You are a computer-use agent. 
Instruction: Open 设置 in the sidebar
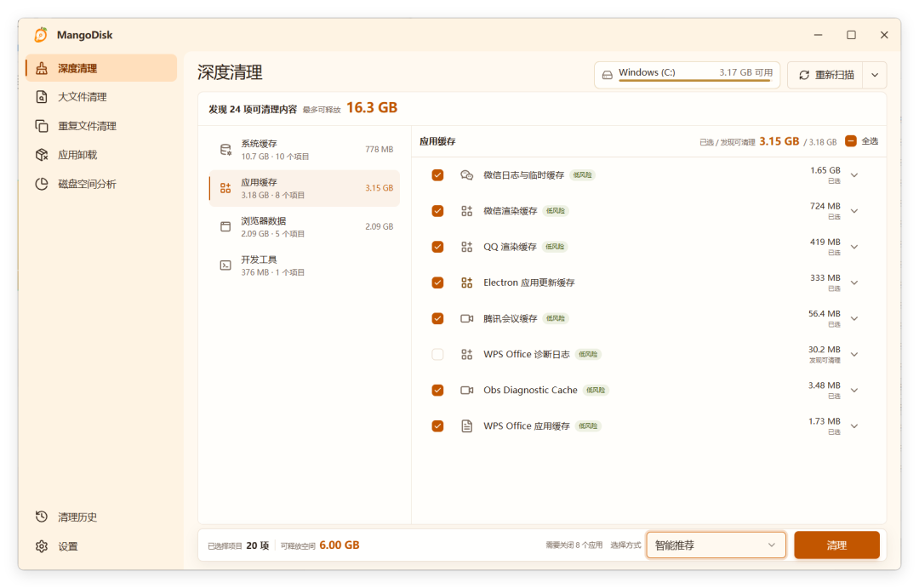101,545
